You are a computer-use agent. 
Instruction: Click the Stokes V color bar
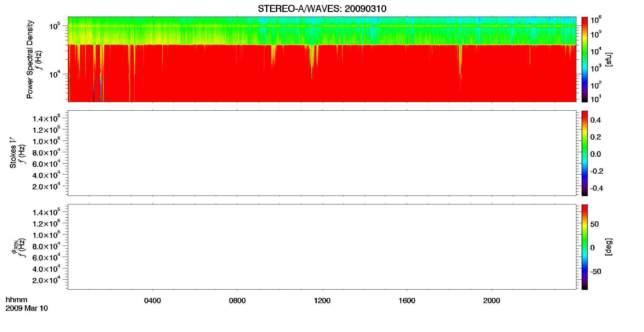(585, 153)
